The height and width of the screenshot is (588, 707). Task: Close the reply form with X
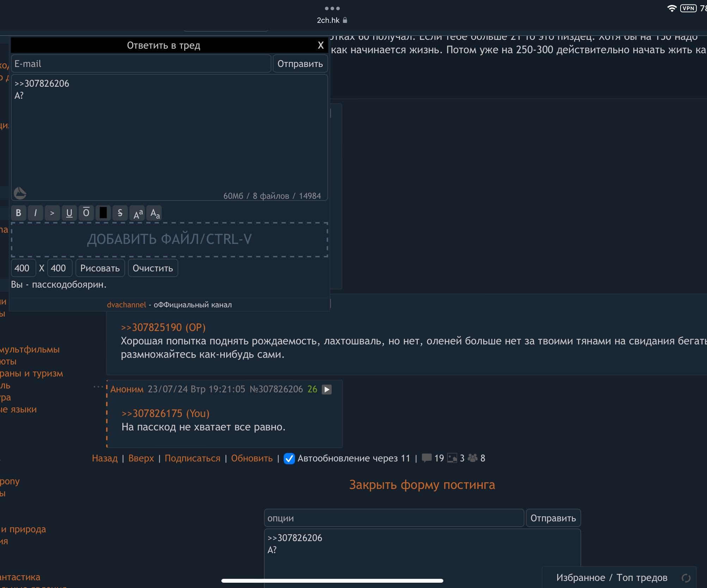(x=320, y=45)
